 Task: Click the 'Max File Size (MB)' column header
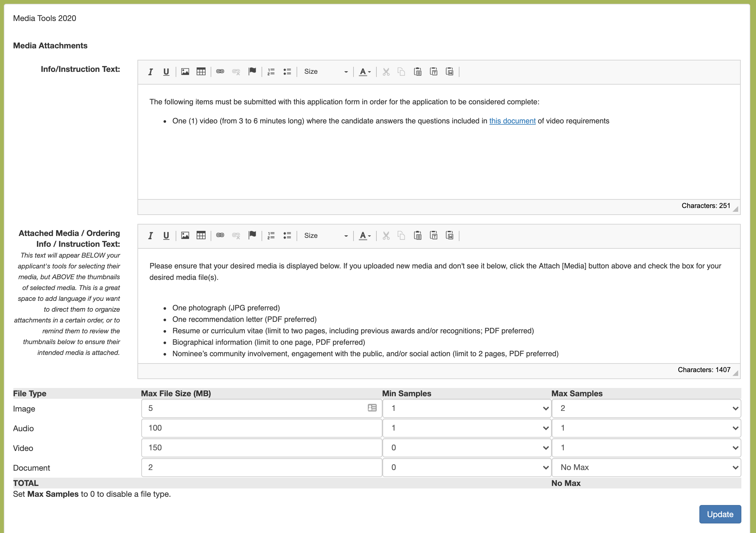pos(176,393)
